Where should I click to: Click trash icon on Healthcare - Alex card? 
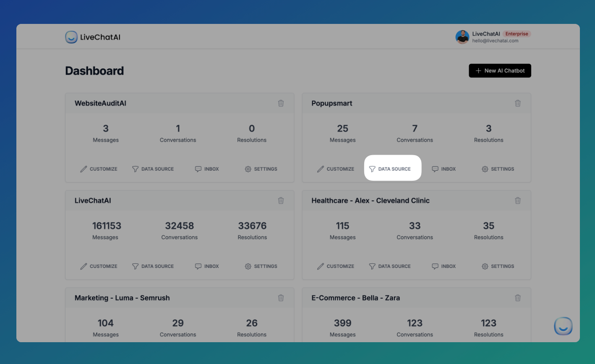[518, 200]
